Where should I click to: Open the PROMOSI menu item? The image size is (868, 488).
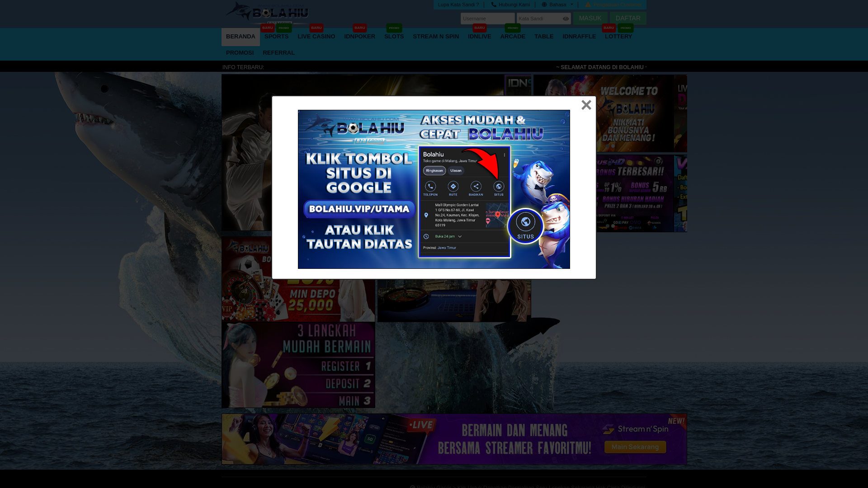point(240,53)
